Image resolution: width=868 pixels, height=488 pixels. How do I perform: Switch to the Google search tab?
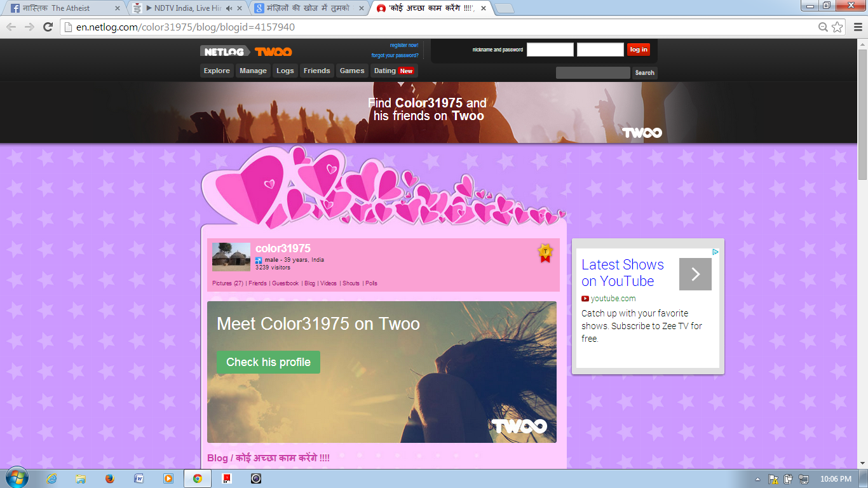(308, 8)
